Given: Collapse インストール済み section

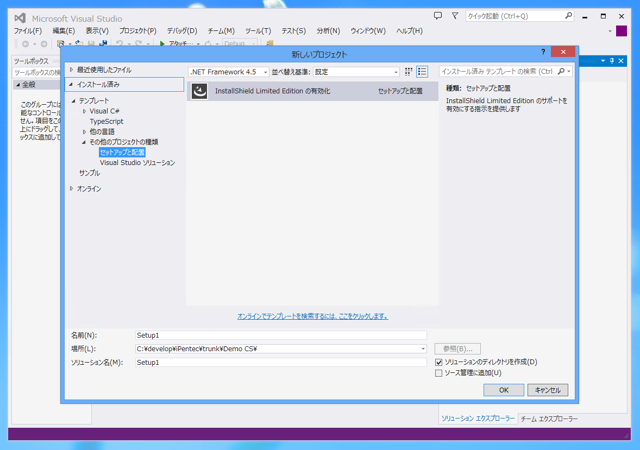Looking at the screenshot, I should (71, 85).
